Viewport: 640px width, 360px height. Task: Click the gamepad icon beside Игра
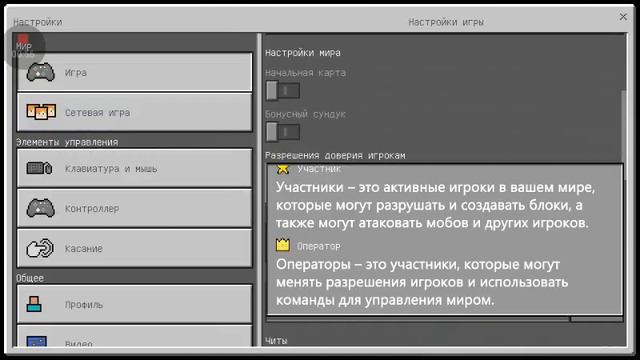click(x=40, y=72)
